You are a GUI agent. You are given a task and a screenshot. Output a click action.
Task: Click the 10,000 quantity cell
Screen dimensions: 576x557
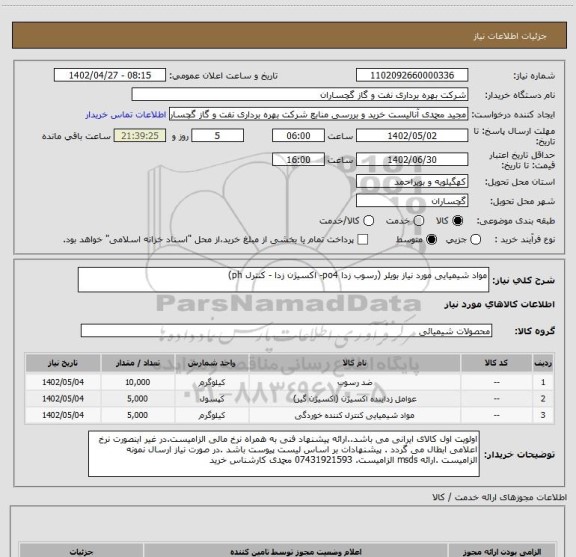pyautogui.click(x=138, y=382)
